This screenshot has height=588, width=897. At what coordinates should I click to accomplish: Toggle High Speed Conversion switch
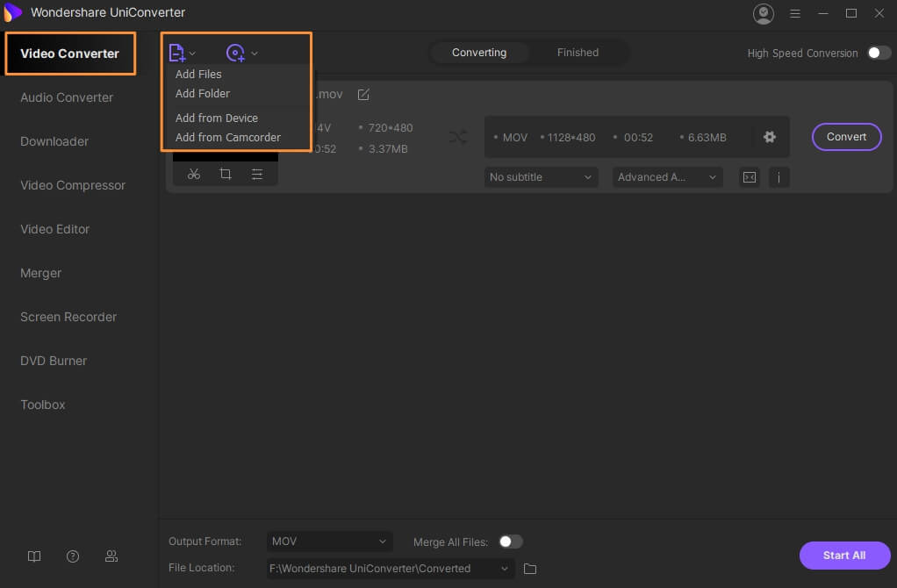pos(879,53)
